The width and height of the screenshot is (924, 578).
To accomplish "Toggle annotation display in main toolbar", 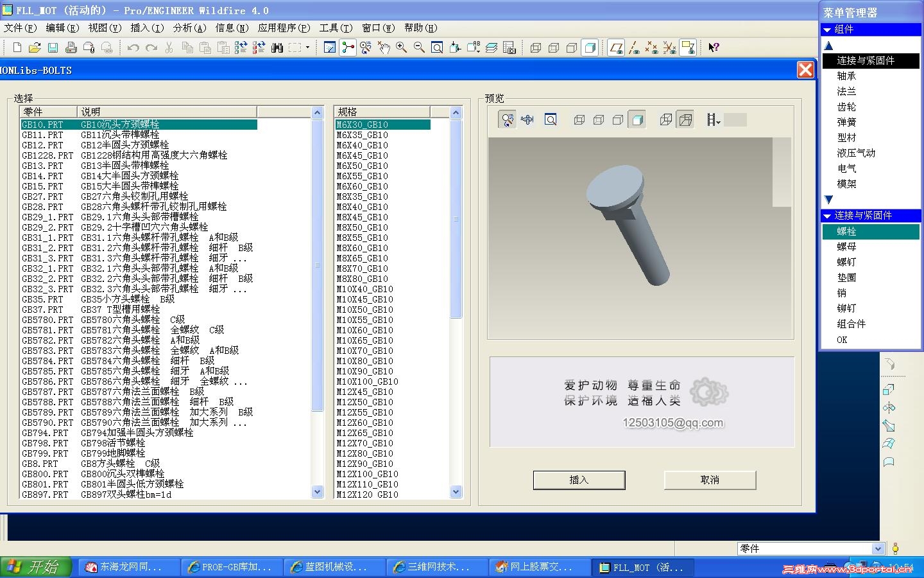I will (688, 48).
